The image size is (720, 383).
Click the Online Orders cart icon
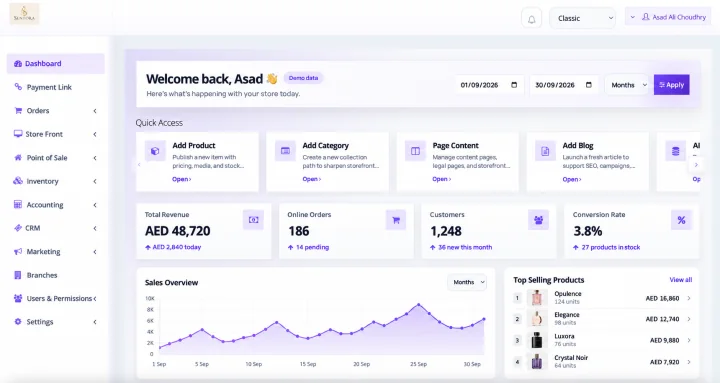coord(396,220)
